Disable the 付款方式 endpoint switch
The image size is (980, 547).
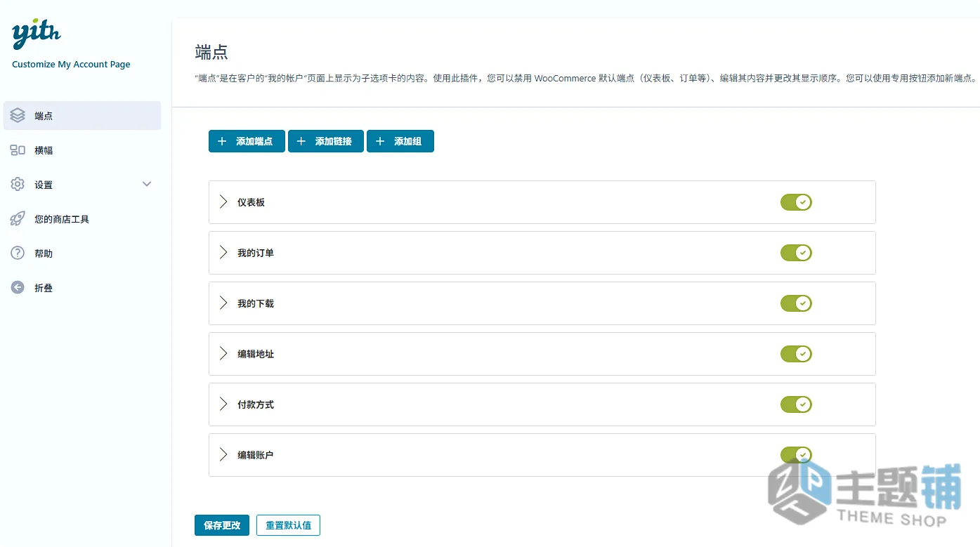796,404
